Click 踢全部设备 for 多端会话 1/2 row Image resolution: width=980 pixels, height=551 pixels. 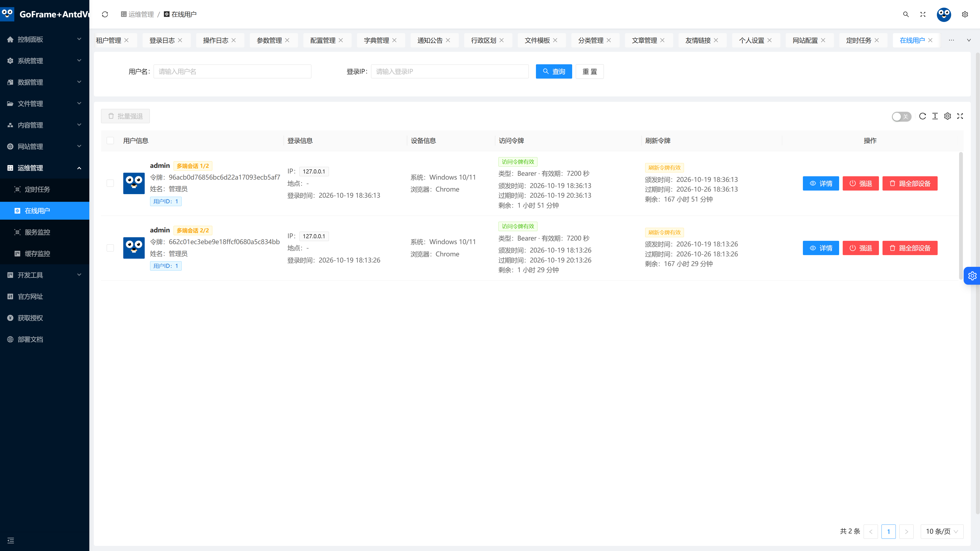(910, 183)
